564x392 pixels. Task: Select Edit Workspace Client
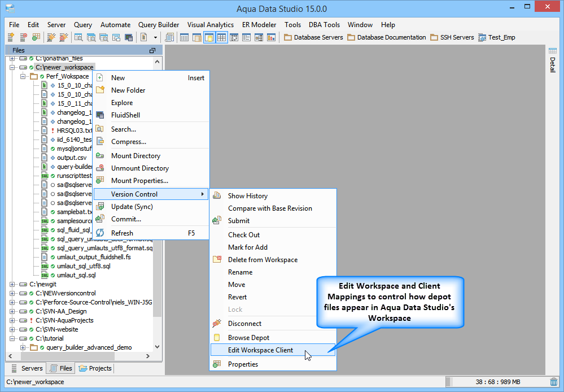pyautogui.click(x=273, y=350)
